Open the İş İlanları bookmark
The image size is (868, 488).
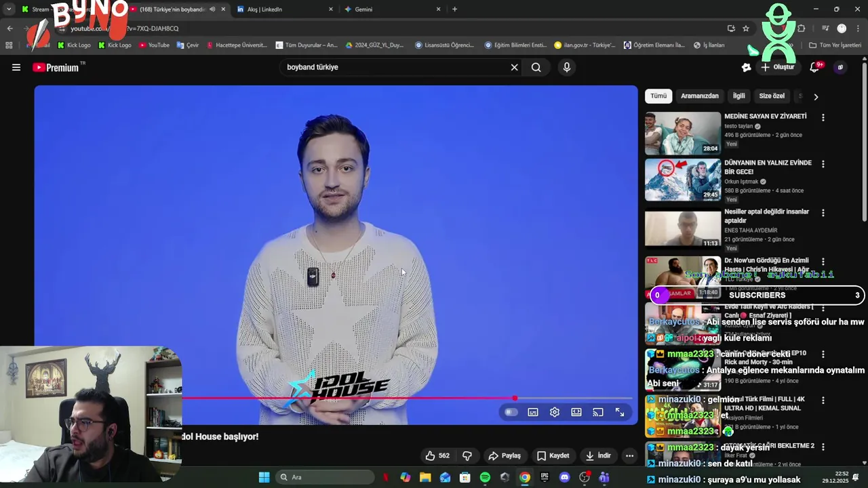(709, 45)
